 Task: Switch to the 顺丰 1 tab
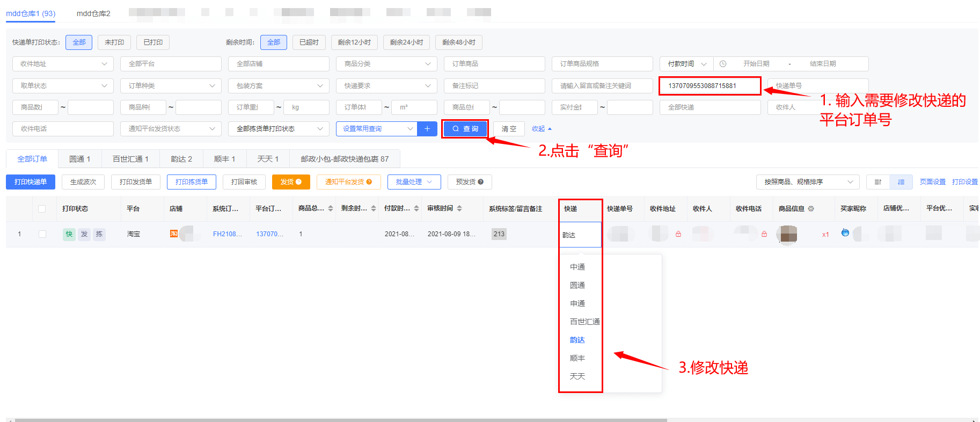[x=224, y=159]
